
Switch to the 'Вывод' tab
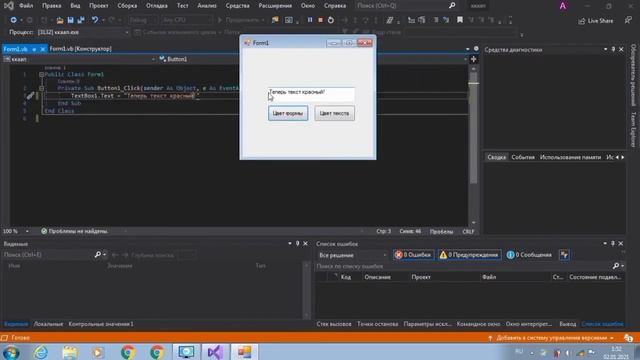click(567, 324)
